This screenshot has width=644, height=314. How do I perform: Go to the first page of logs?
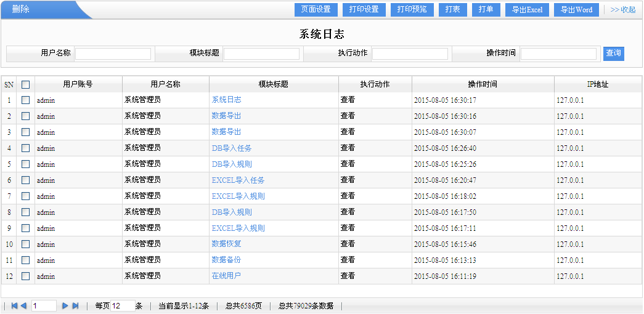(14, 306)
